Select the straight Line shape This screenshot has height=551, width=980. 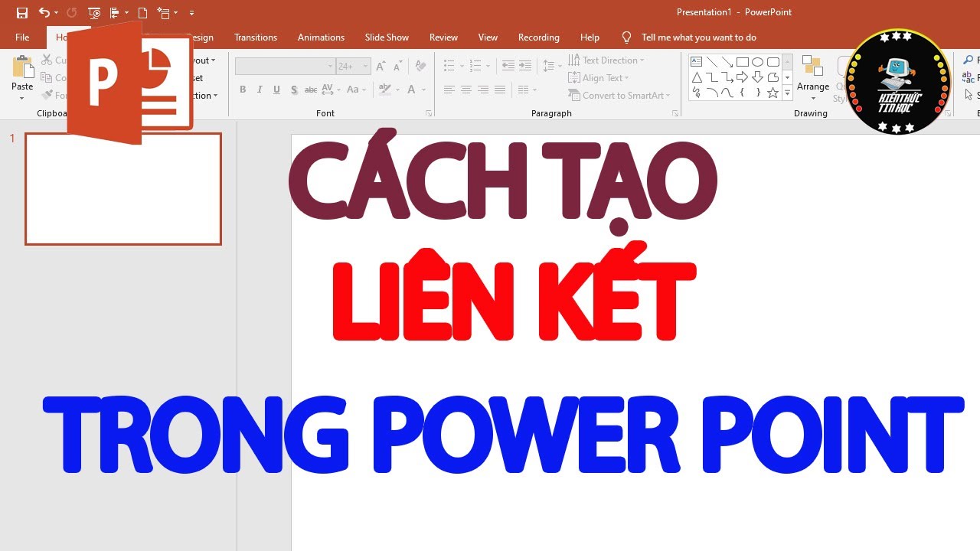[x=711, y=62]
